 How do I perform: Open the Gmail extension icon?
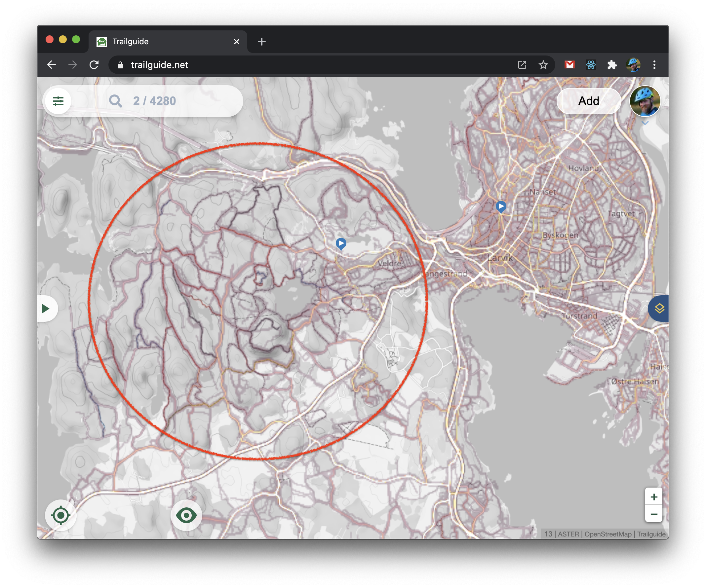(x=569, y=64)
